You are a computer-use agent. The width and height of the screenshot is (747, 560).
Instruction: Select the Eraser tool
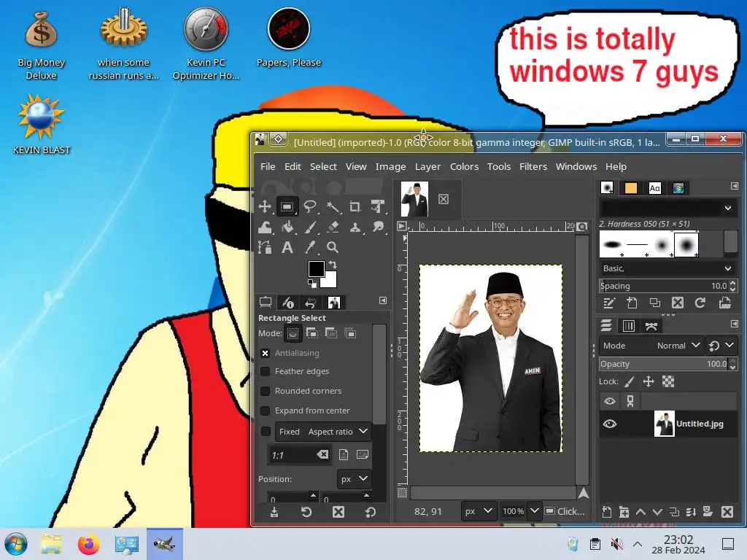tap(333, 227)
